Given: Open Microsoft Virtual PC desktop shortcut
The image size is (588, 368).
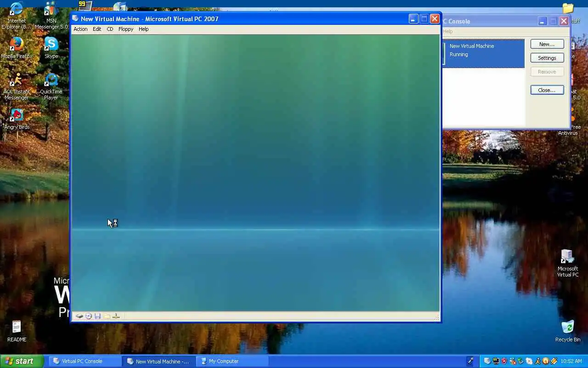Looking at the screenshot, I should pos(568,263).
